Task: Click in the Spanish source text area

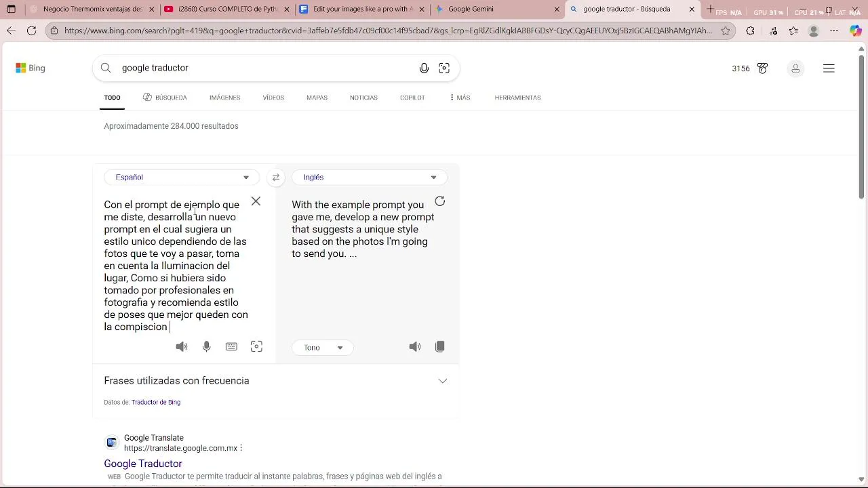Action: point(176,266)
